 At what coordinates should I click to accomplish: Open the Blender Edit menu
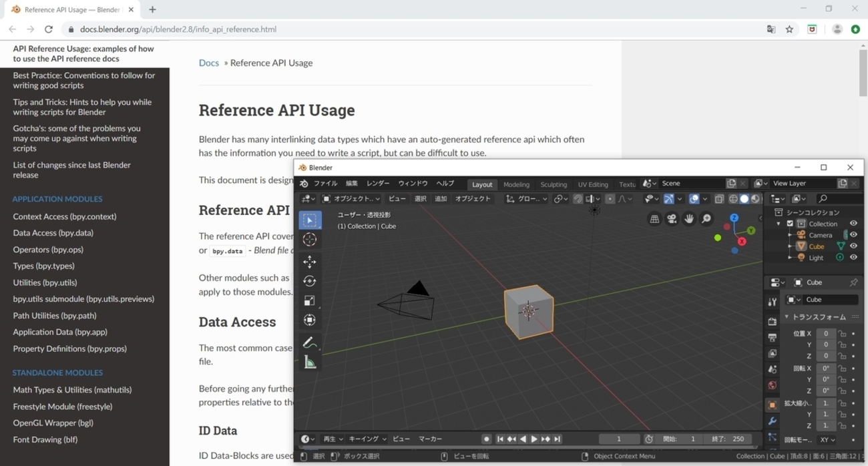click(352, 184)
